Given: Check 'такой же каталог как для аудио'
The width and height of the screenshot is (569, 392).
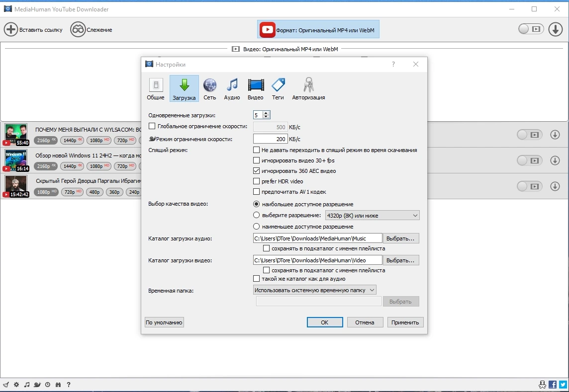Looking at the screenshot, I should pyautogui.click(x=256, y=279).
